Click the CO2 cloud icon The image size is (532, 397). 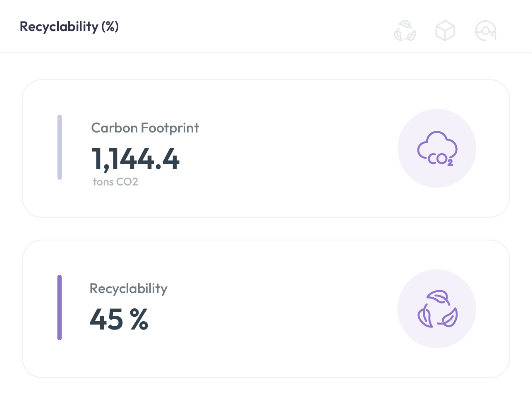click(x=437, y=148)
